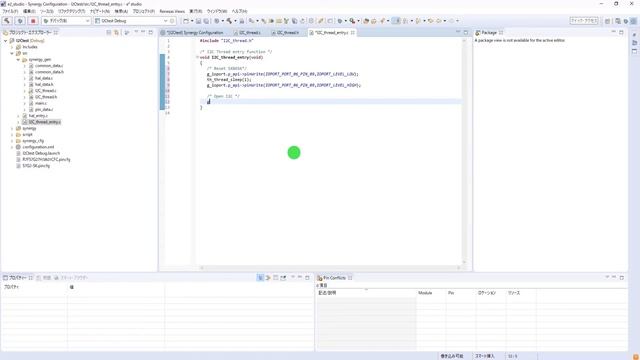This screenshot has width=640, height=360.
Task: Click the Quick Access search field
Action: pos(584,20)
